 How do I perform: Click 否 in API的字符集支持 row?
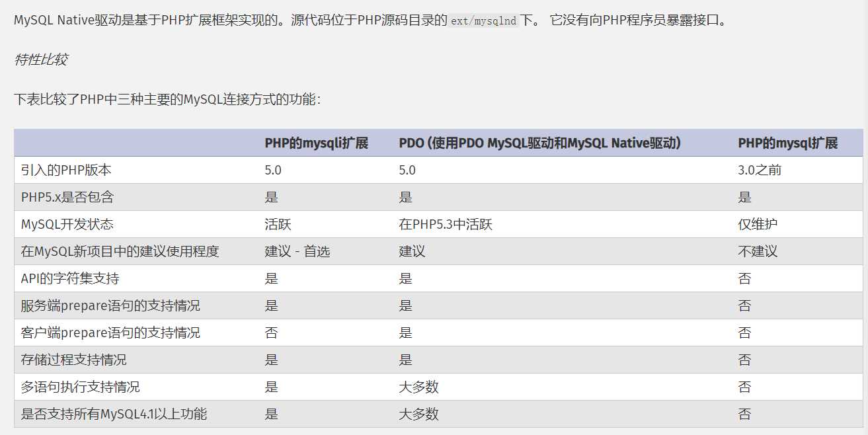tap(744, 278)
